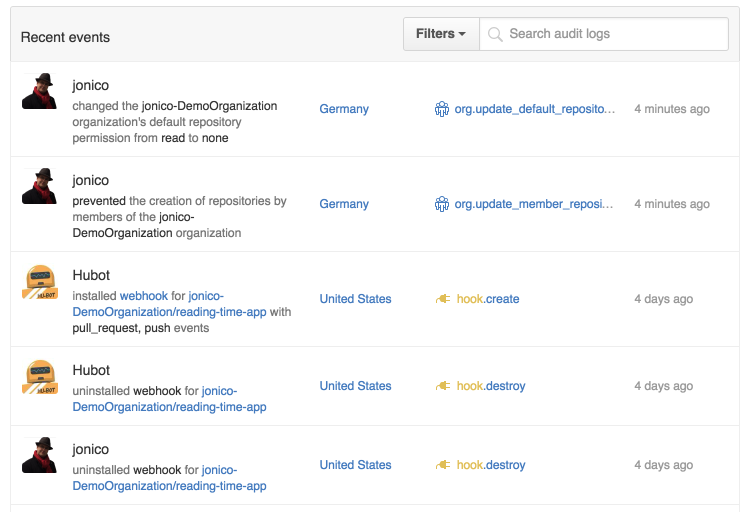The height and width of the screenshot is (512, 752).
Task: Click the jonico username in the first event
Action: (x=91, y=86)
